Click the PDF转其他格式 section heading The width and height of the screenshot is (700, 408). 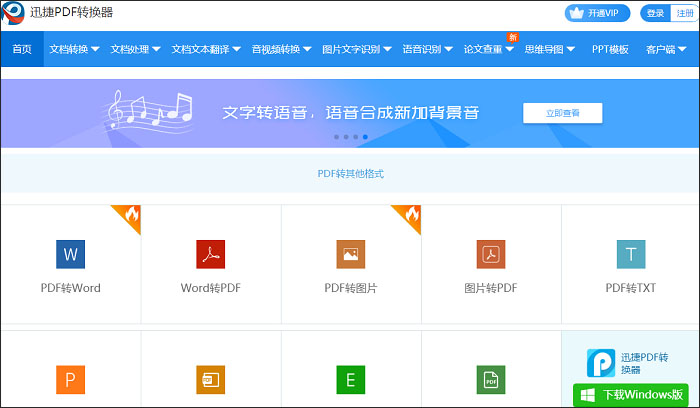tap(350, 174)
